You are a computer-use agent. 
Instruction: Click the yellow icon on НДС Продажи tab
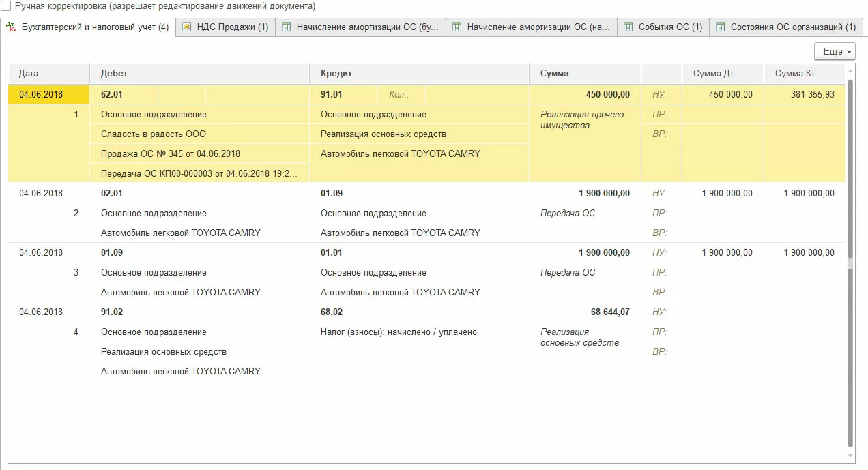186,27
